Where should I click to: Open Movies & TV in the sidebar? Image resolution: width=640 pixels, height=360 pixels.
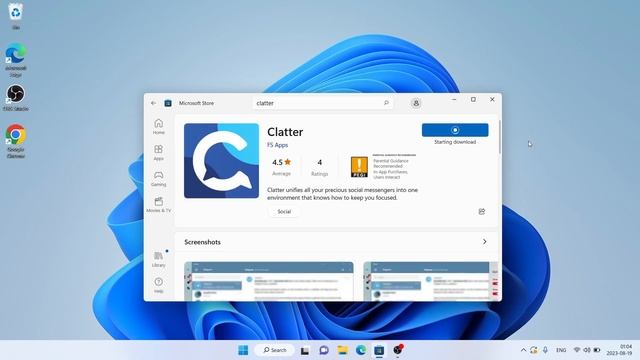coord(159,204)
